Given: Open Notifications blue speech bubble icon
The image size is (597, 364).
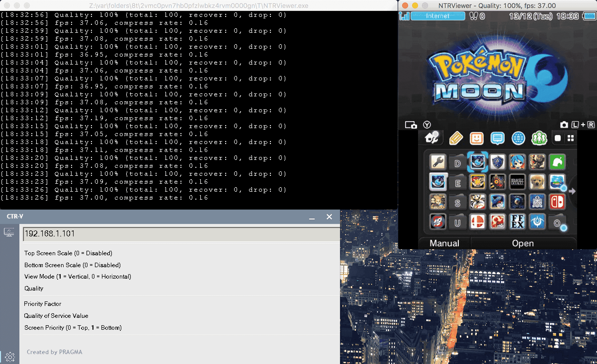Looking at the screenshot, I should pos(497,138).
